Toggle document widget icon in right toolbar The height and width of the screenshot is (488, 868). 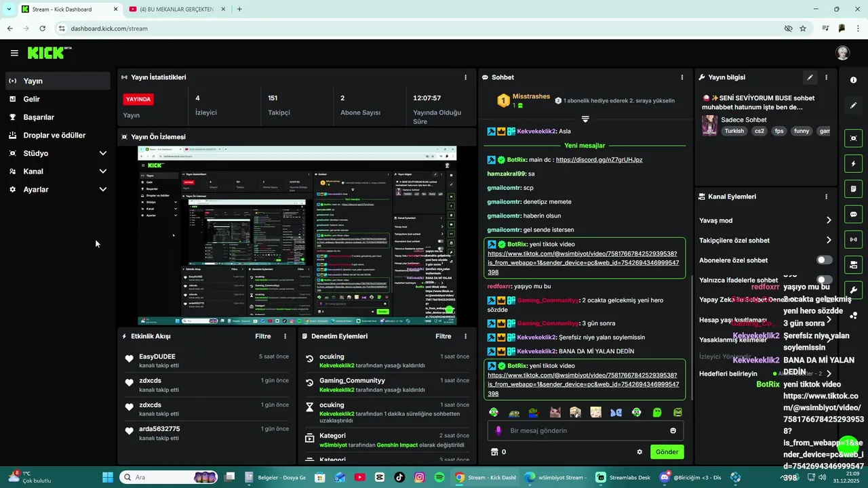(x=853, y=188)
